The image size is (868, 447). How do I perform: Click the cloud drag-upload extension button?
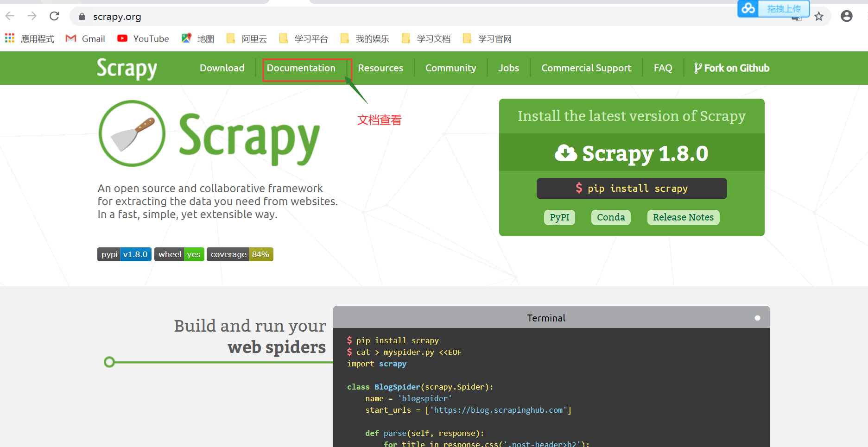click(773, 8)
